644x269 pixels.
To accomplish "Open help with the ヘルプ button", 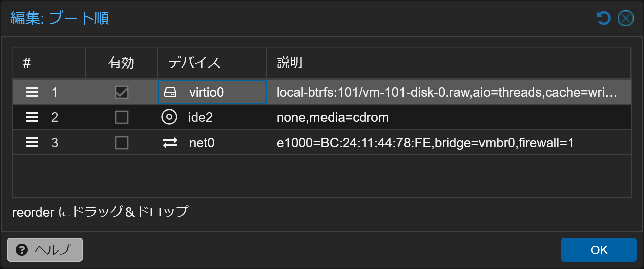I will pyautogui.click(x=45, y=250).
